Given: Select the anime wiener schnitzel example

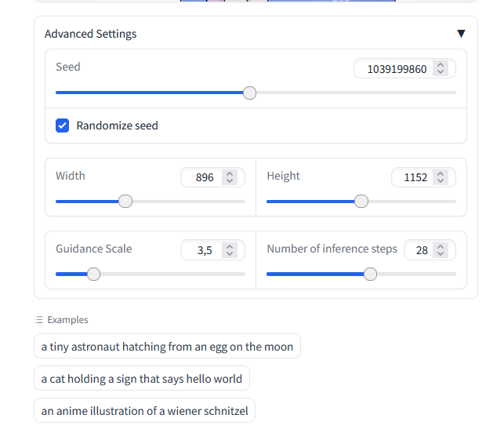Looking at the screenshot, I should (x=144, y=411).
